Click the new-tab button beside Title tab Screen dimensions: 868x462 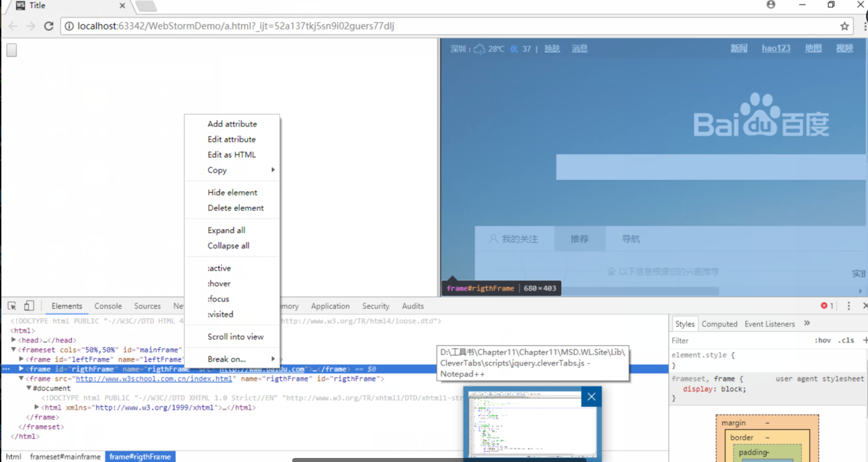tap(146, 6)
